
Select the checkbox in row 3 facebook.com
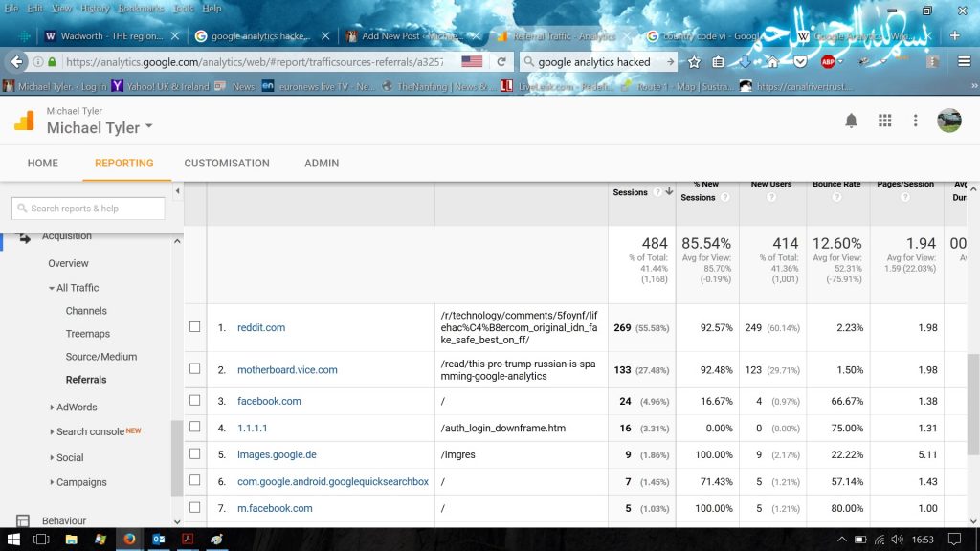pos(195,400)
